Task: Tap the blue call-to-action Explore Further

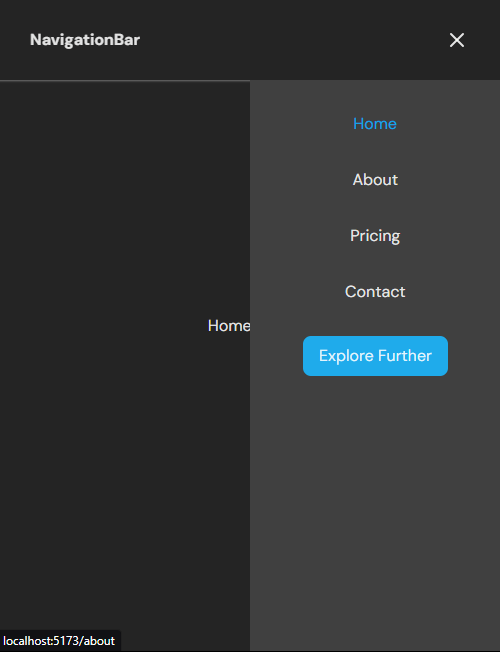Action: [x=375, y=356]
